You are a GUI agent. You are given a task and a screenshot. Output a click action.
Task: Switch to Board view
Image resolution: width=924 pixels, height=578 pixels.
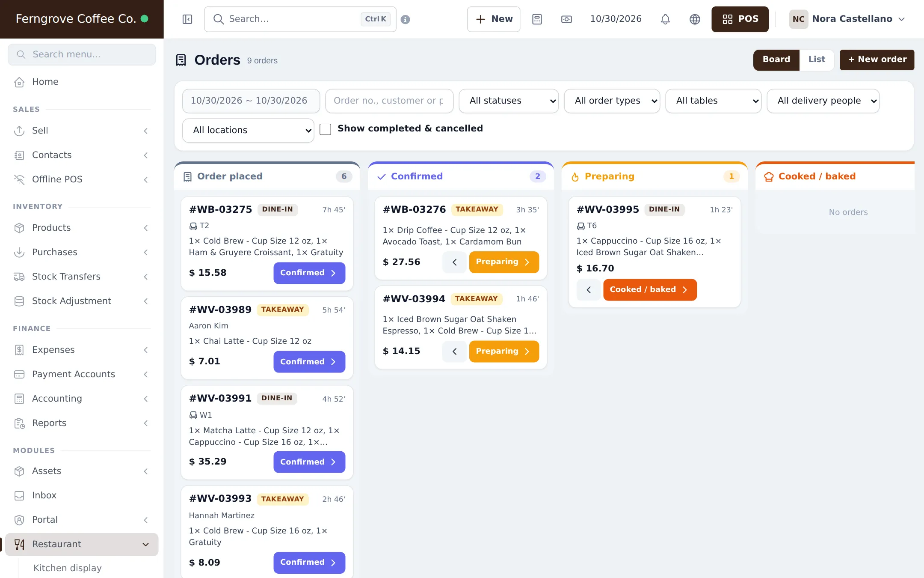point(776,60)
